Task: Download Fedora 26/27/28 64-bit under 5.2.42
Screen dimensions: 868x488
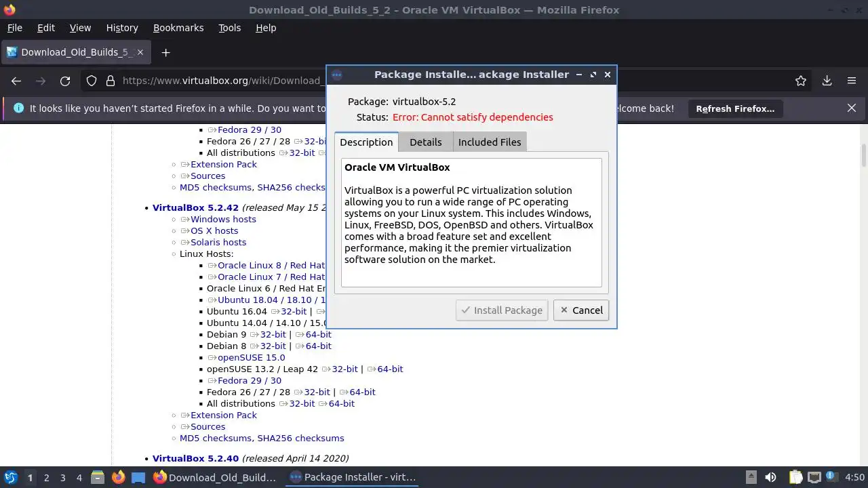Action: coord(362,392)
